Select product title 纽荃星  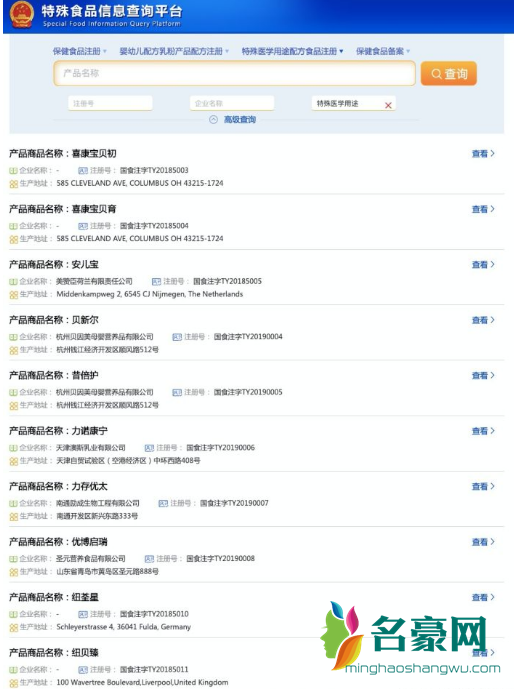[85, 597]
